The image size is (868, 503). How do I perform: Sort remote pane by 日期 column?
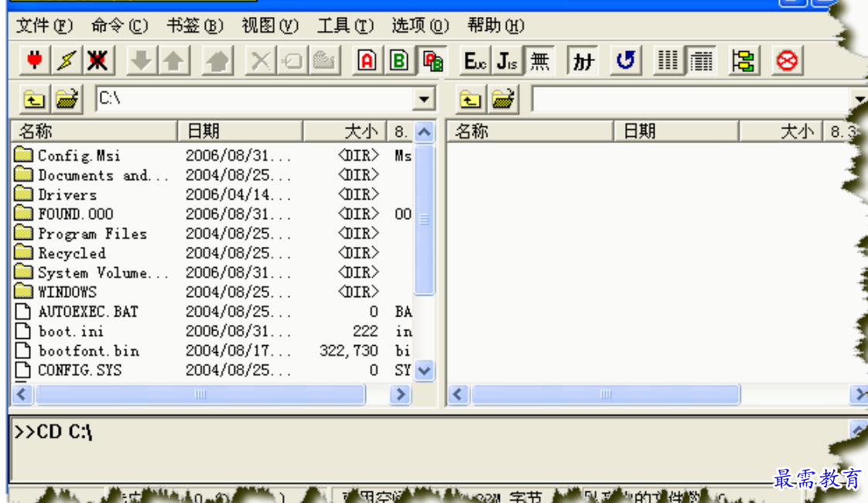click(x=676, y=132)
